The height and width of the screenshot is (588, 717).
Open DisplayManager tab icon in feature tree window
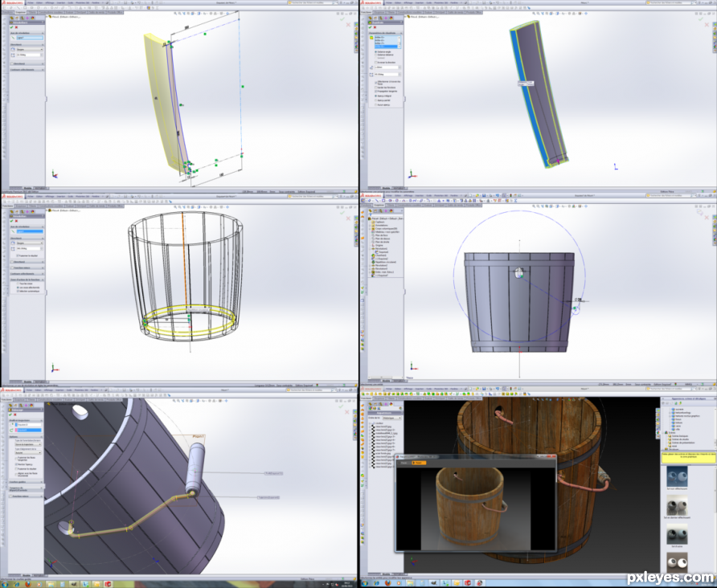pos(391,210)
